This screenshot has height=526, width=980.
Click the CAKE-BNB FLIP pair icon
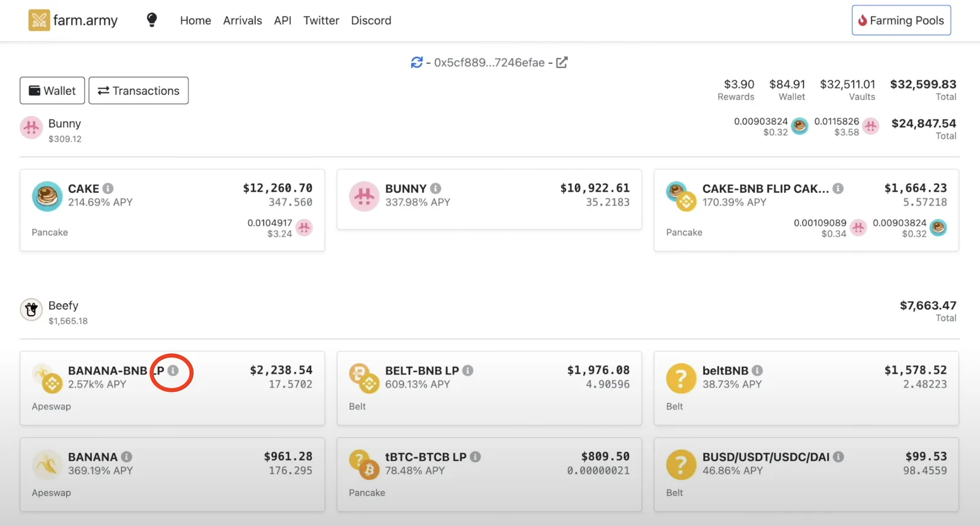click(x=681, y=197)
